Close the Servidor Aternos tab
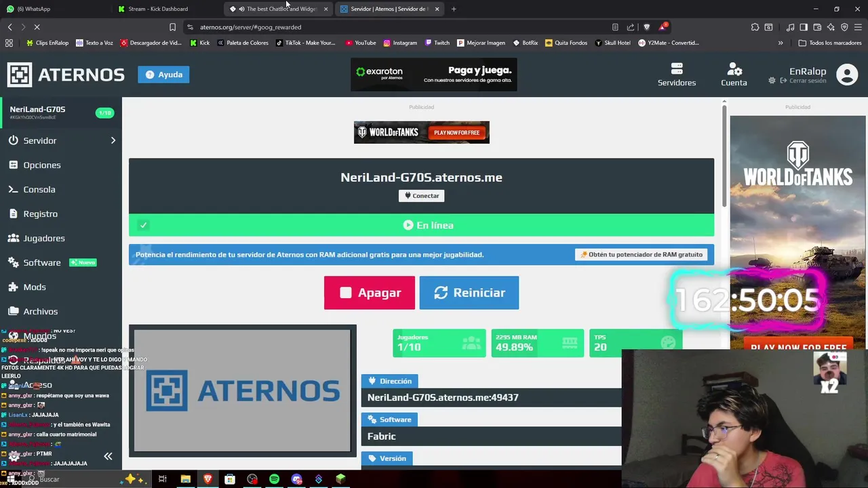 (437, 9)
